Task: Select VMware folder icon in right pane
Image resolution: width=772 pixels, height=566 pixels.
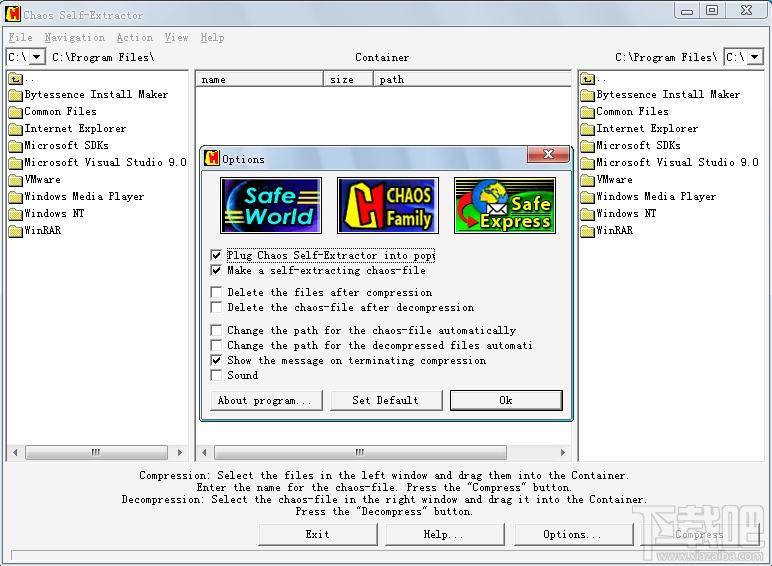Action: [x=587, y=180]
